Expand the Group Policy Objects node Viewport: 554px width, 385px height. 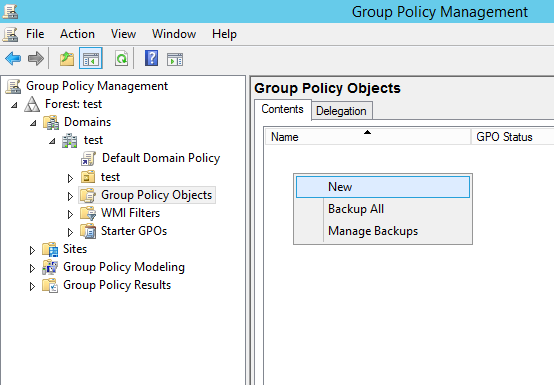70,196
